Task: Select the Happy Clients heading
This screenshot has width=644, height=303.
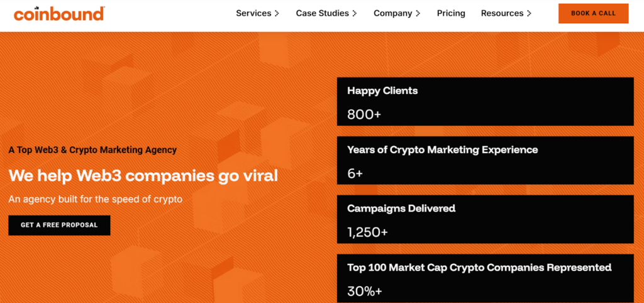Action: tap(382, 91)
